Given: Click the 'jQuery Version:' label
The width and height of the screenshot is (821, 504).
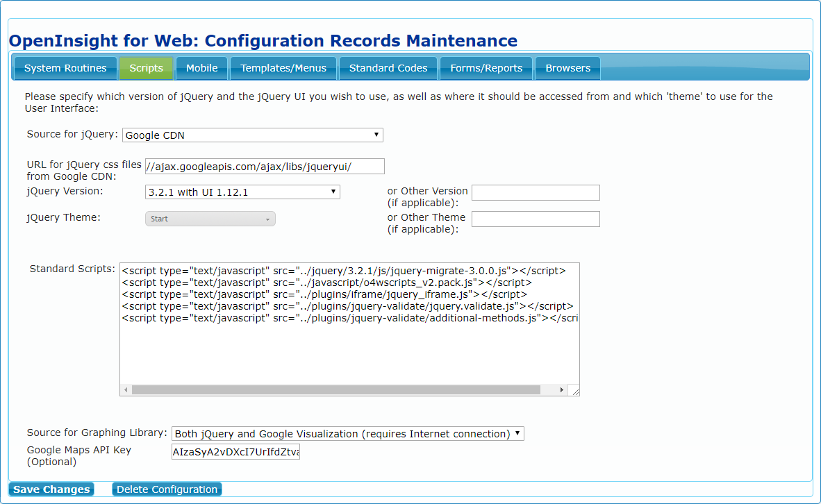Looking at the screenshot, I should (65, 191).
